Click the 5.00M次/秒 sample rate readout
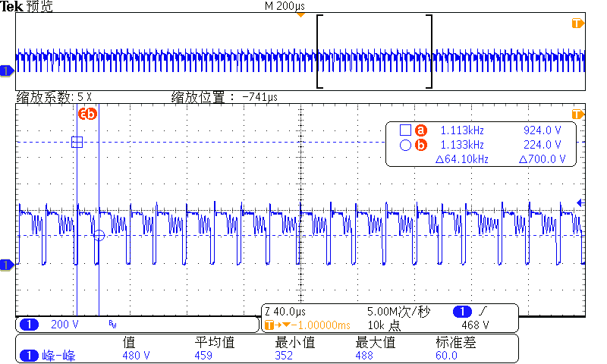Screen dimensions: 607x364 click(x=398, y=312)
